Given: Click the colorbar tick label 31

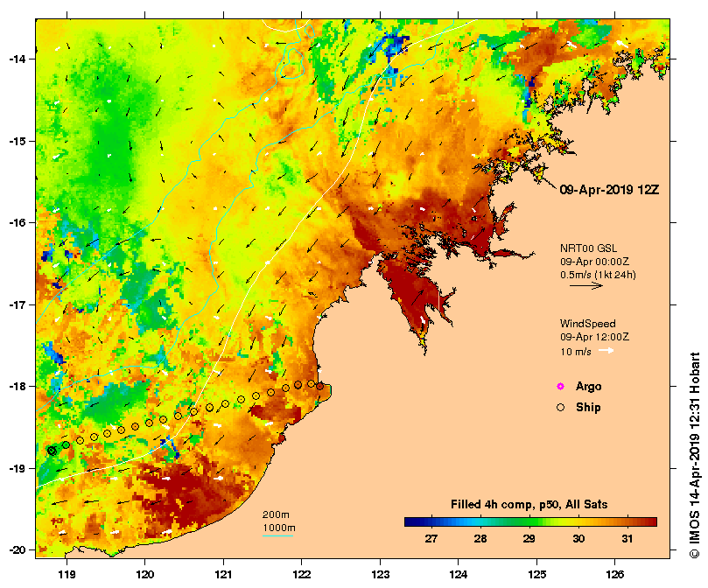Looking at the screenshot, I should 627,539.
